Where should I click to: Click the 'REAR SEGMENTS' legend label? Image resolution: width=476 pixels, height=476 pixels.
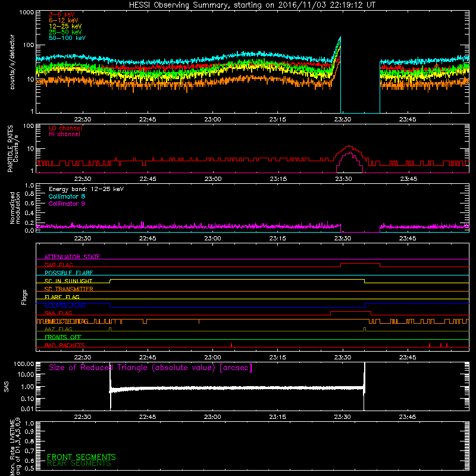79,464
